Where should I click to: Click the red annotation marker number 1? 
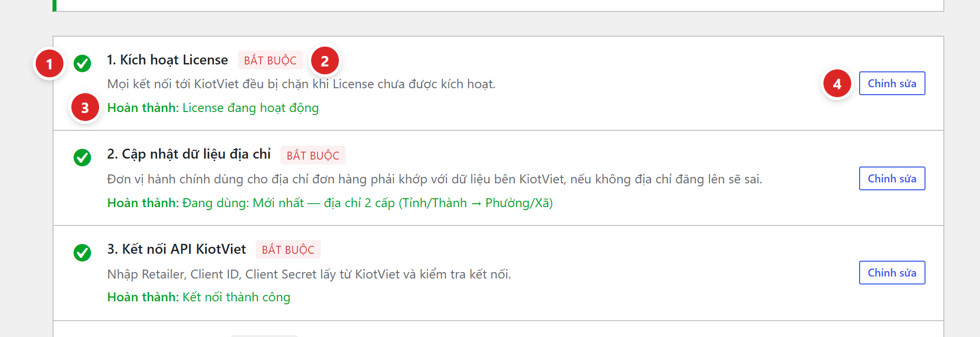point(49,64)
